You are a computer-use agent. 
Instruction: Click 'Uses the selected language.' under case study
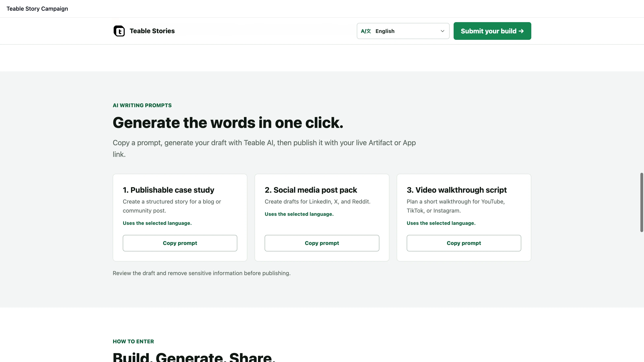coord(157,223)
